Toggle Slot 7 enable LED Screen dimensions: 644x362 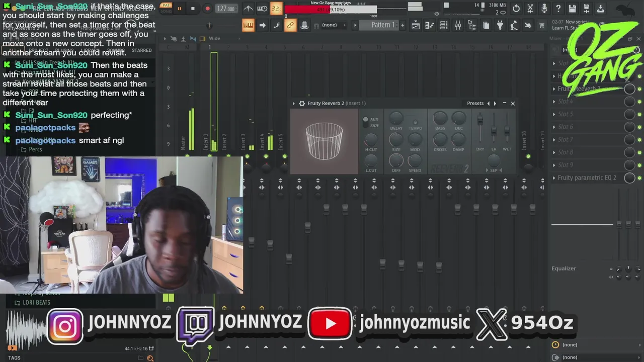click(639, 140)
